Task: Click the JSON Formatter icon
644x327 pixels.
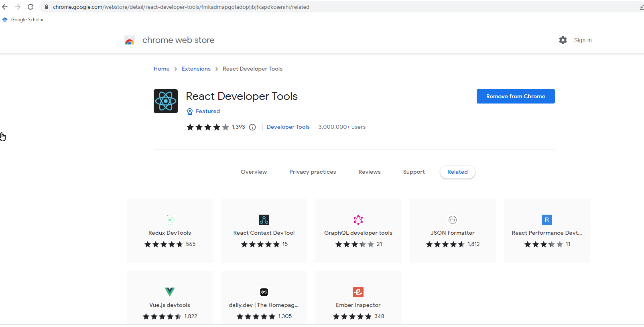Action: click(x=453, y=219)
